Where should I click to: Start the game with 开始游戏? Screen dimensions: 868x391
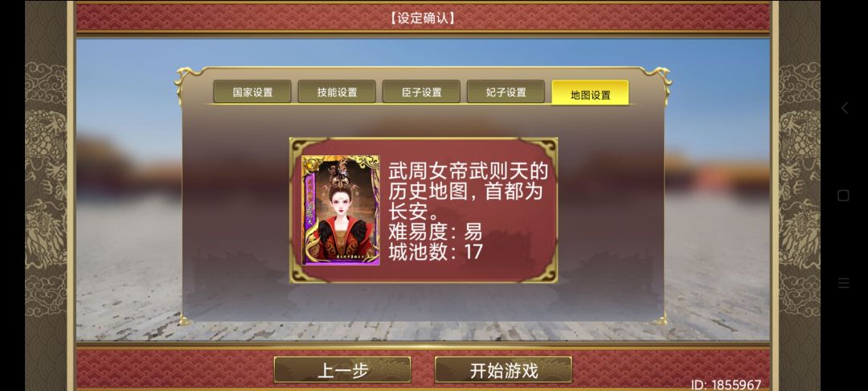(x=503, y=370)
